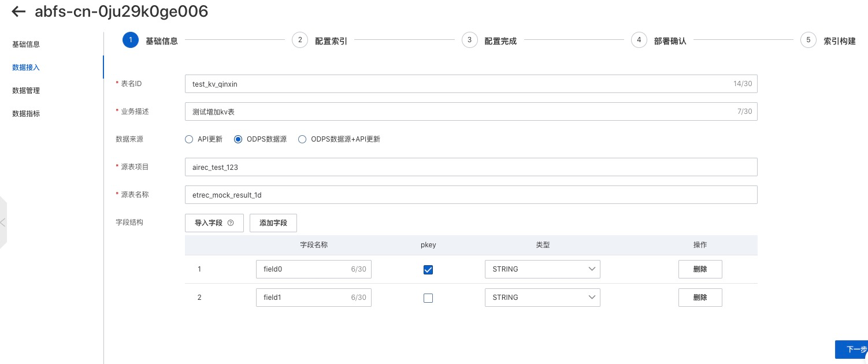Click the 字段结构 label
The height and width of the screenshot is (364, 868).
(129, 222)
